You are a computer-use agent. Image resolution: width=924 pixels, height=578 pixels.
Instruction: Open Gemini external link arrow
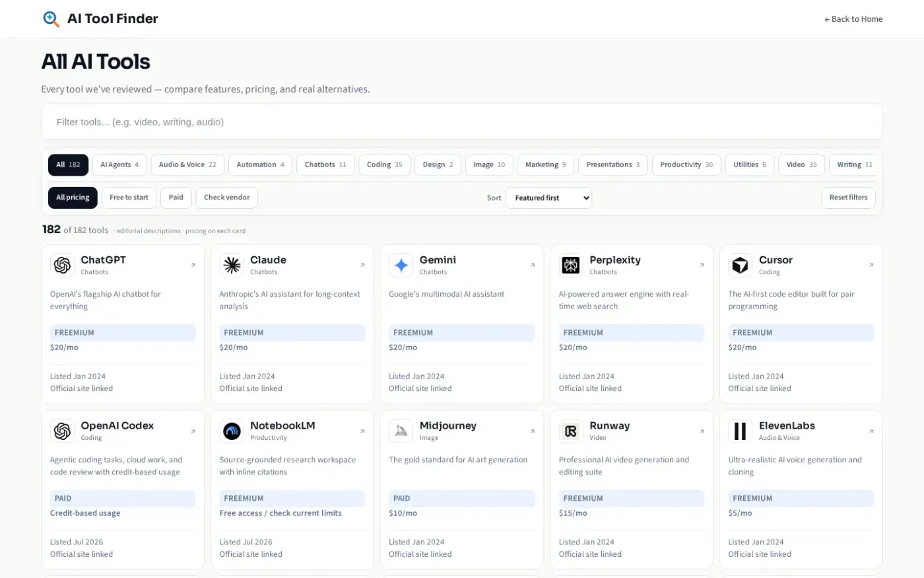[532, 265]
